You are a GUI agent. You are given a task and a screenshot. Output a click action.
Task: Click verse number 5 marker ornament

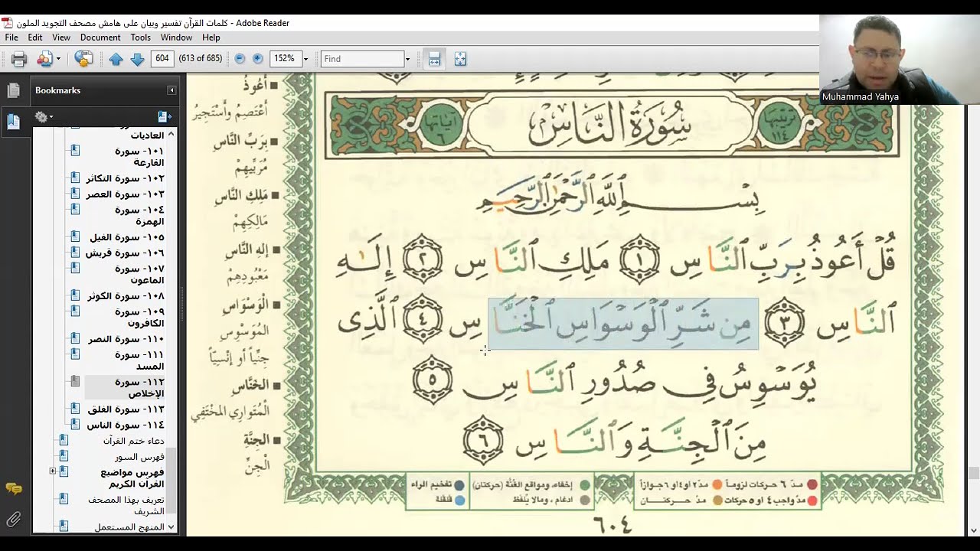(433, 380)
